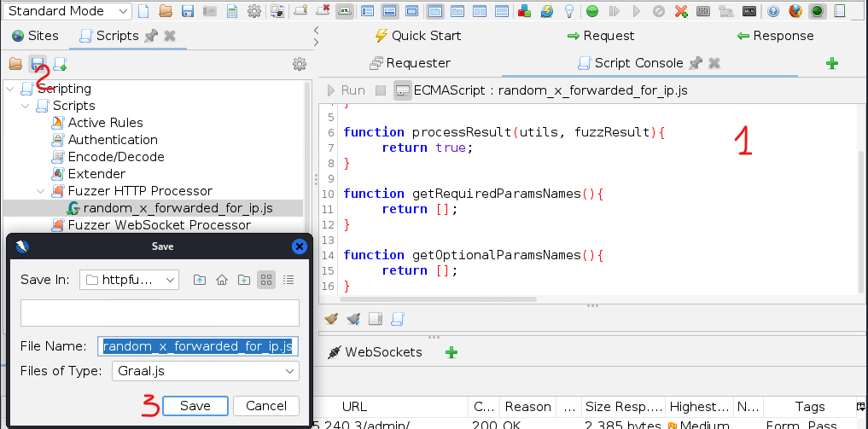Open the Firefox browser launch icon
This screenshot has width=868, height=429.
click(x=795, y=11)
